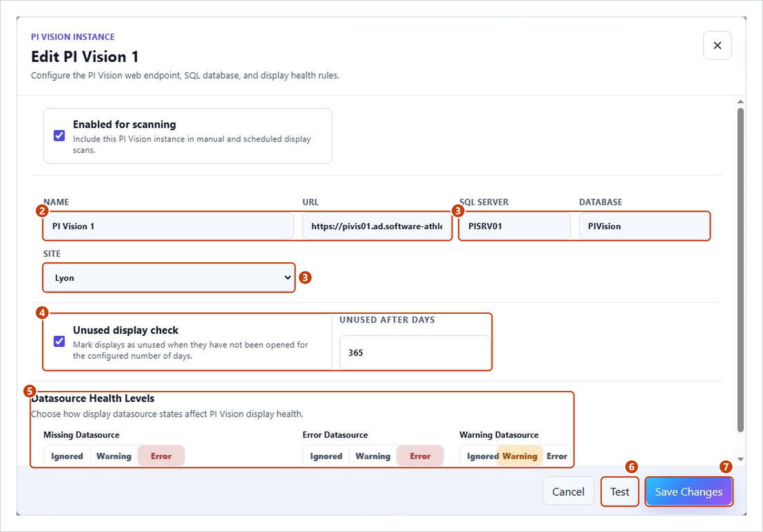The image size is (763, 532).
Task: Click the URL input field
Action: tap(377, 226)
